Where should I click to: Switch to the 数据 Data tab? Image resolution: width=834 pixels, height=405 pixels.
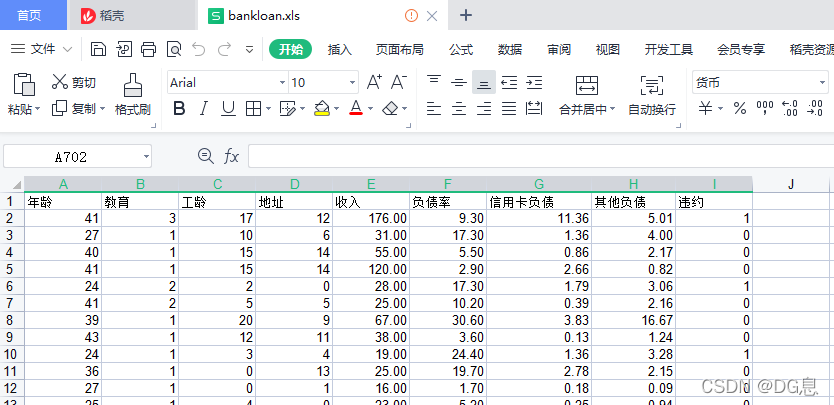(510, 50)
